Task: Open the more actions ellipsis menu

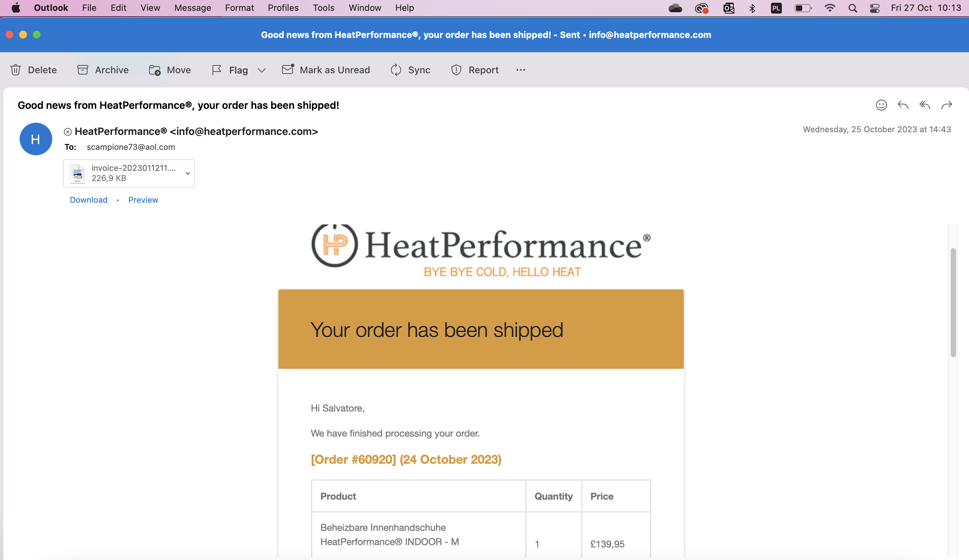Action: pyautogui.click(x=521, y=70)
